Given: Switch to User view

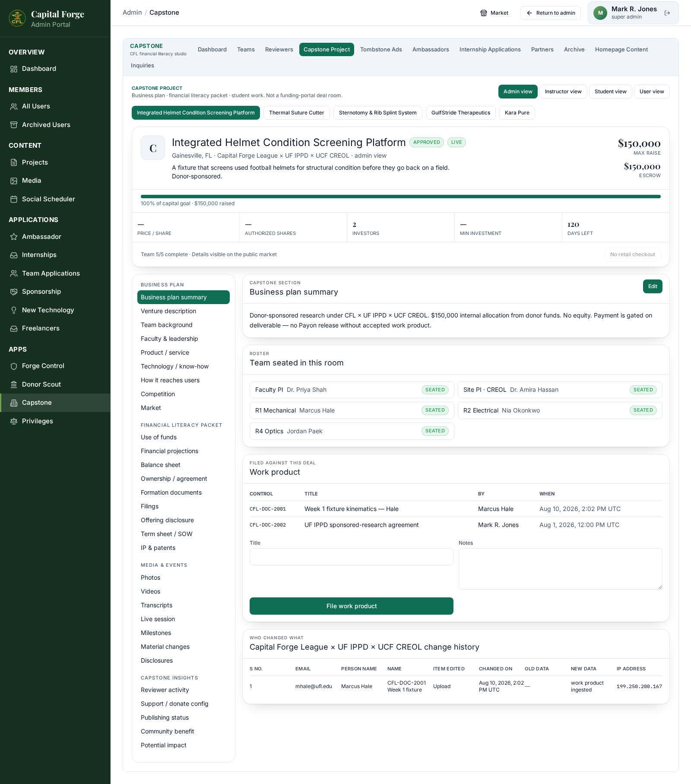Looking at the screenshot, I should [652, 92].
